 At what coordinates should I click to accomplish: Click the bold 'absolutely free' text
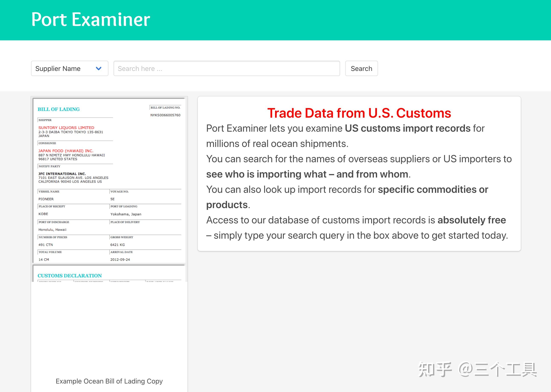[x=471, y=220]
